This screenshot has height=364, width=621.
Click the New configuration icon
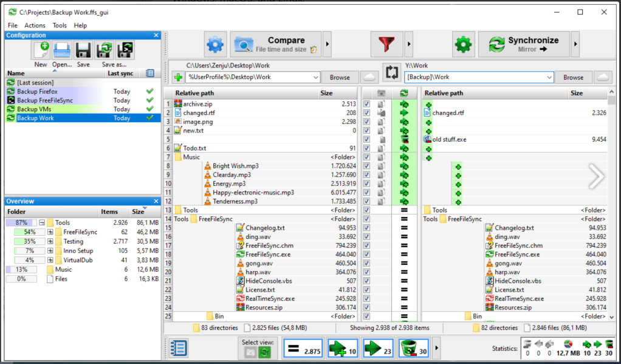[41, 50]
